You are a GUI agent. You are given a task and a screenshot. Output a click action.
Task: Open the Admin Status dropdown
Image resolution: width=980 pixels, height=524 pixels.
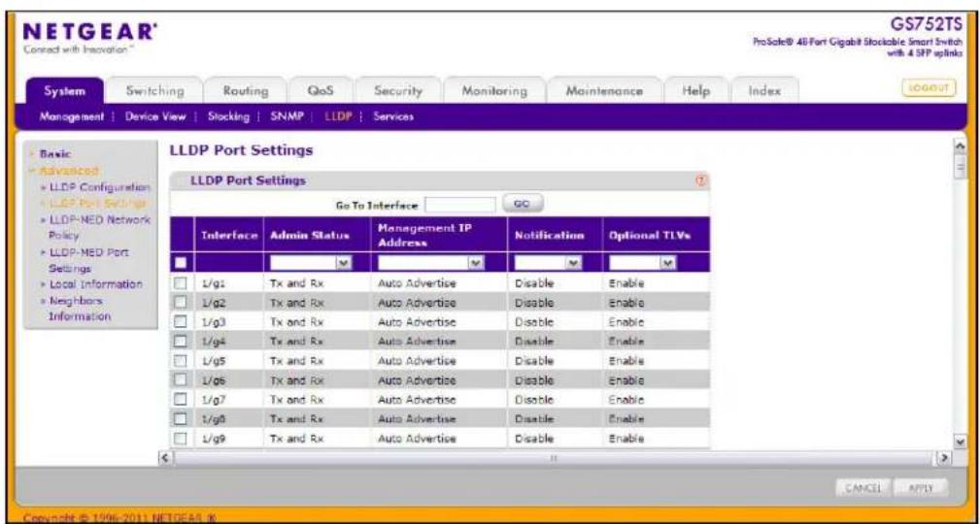pos(311,264)
